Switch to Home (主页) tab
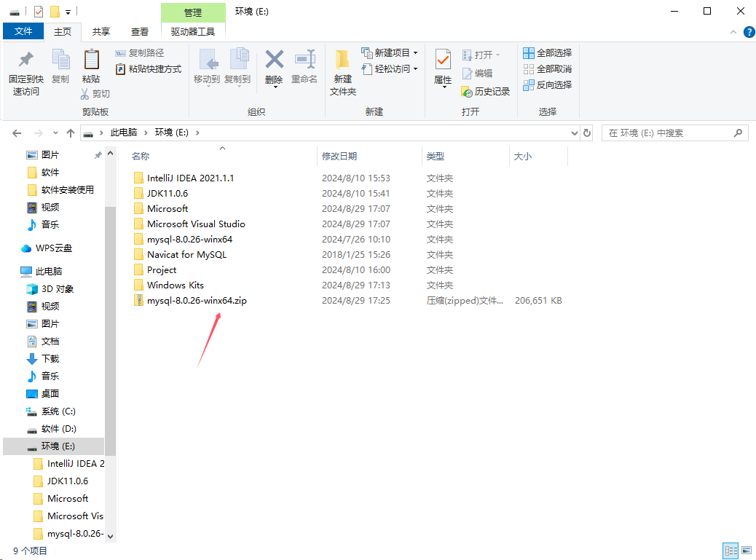Image resolution: width=756 pixels, height=560 pixels. (62, 32)
